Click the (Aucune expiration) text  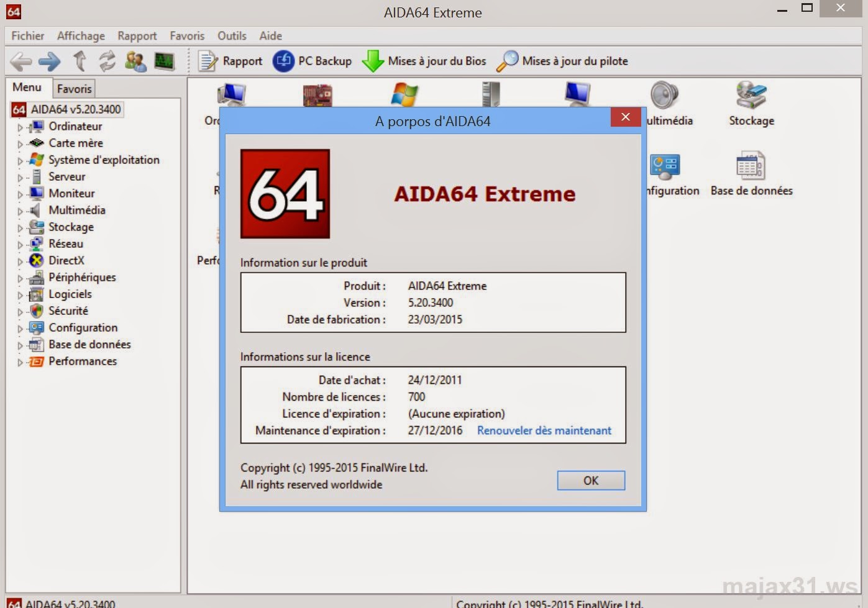(456, 414)
